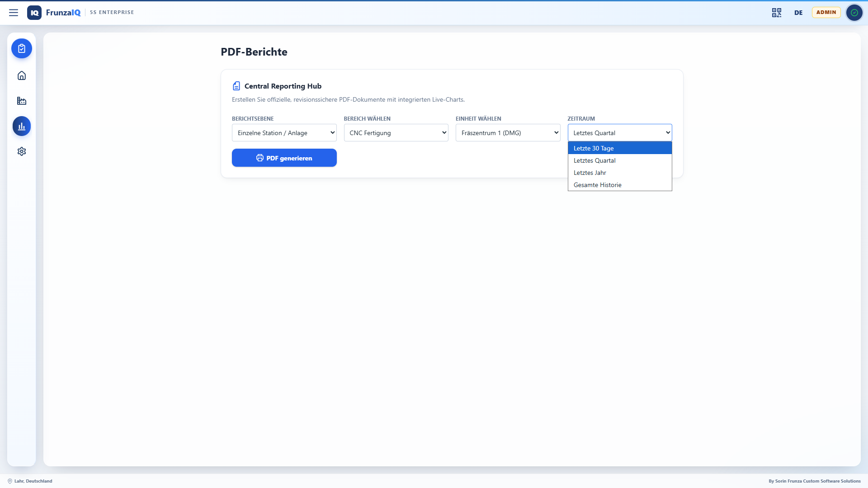The image size is (868, 488).
Task: Click the Central Reporting Hub document icon
Action: coord(236,86)
